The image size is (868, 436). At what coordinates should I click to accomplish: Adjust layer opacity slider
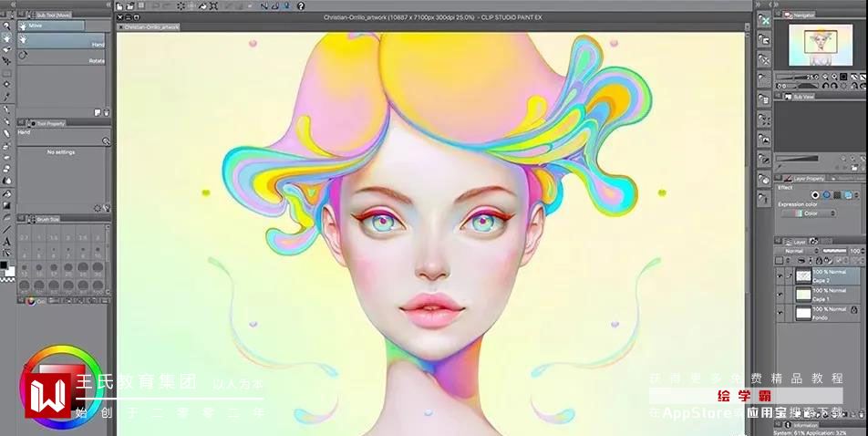click(835, 251)
